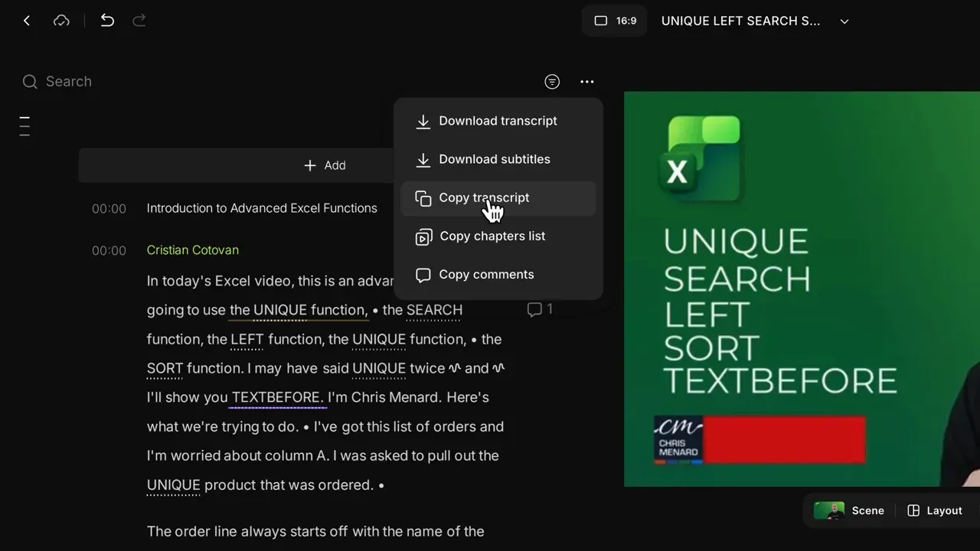
Task: Toggle the three-dot more options menu
Action: [587, 81]
